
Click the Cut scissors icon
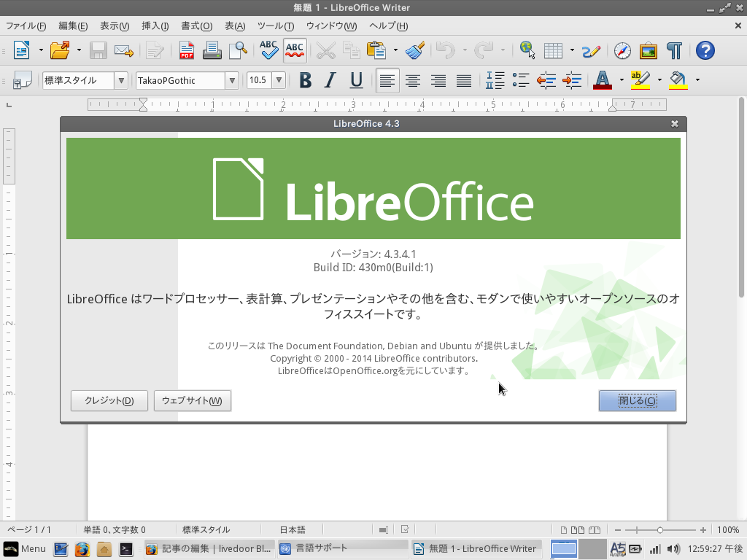pos(326,50)
